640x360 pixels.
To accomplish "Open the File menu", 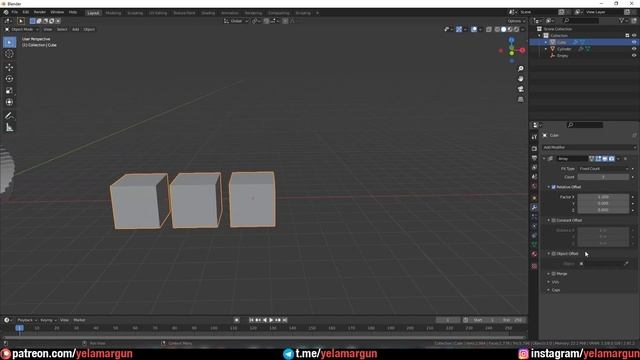I will coord(15,13).
